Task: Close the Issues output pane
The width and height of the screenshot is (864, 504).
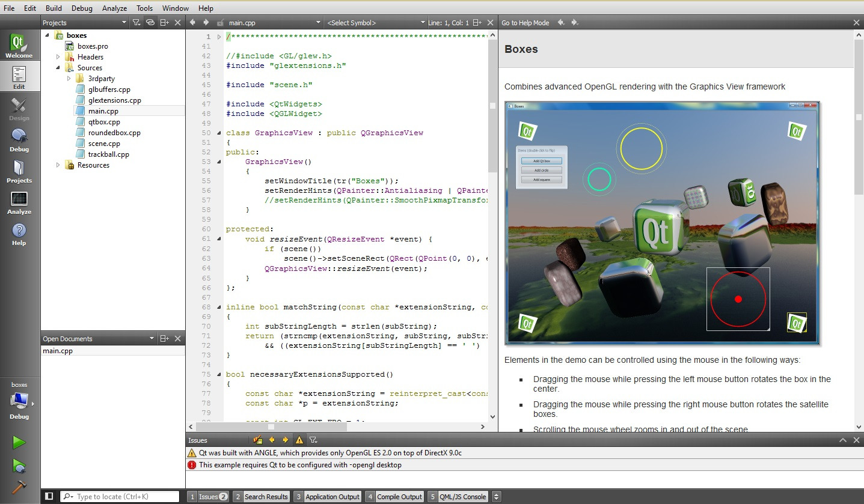Action: tap(857, 440)
